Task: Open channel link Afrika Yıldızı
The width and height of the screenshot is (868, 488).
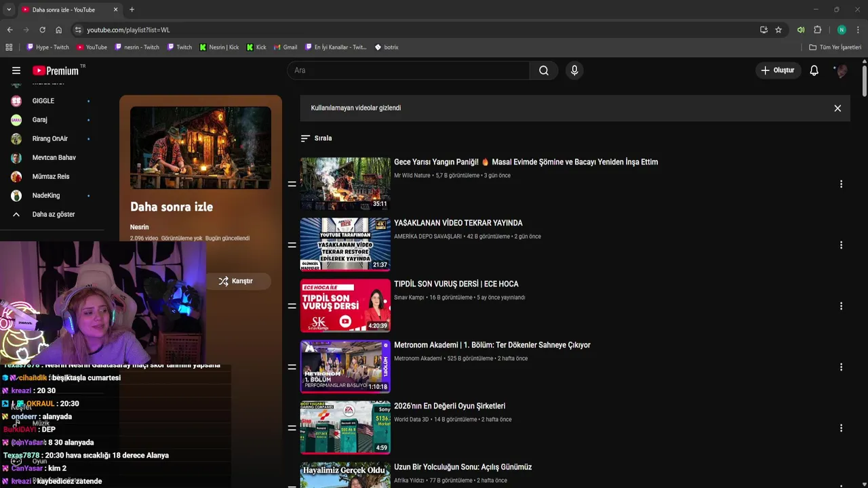Action: point(409,481)
